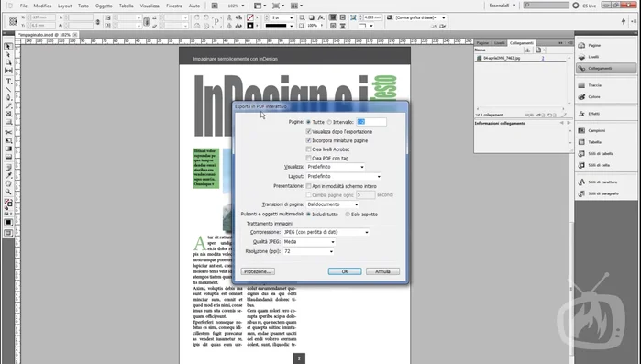Open Stili di paragrafo panel
641x364 pixels.
click(606, 193)
